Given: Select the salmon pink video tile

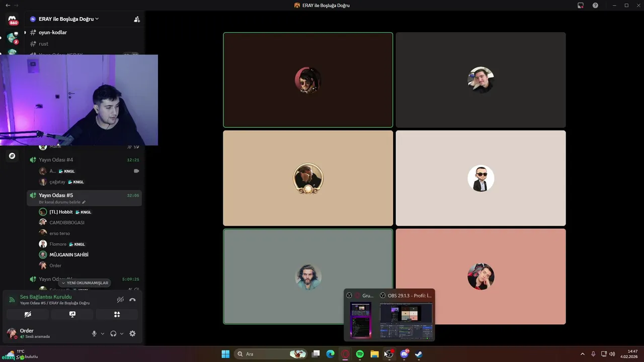Looking at the screenshot, I should pyautogui.click(x=480, y=277).
